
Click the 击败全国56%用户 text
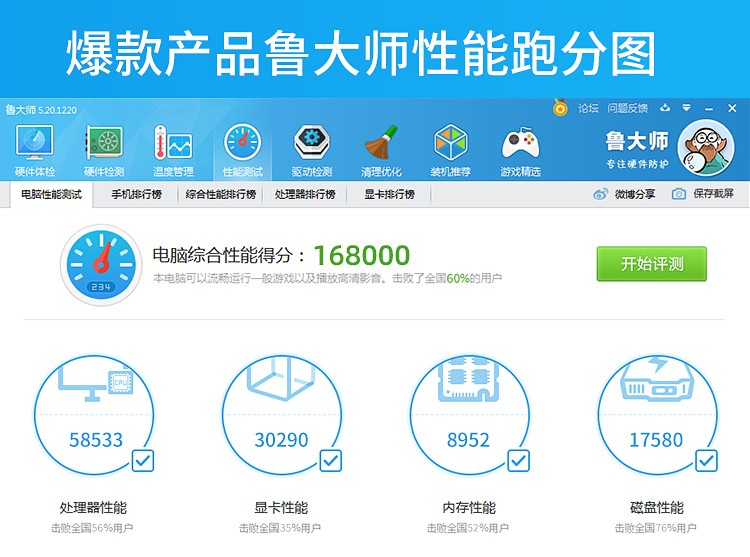92,528
